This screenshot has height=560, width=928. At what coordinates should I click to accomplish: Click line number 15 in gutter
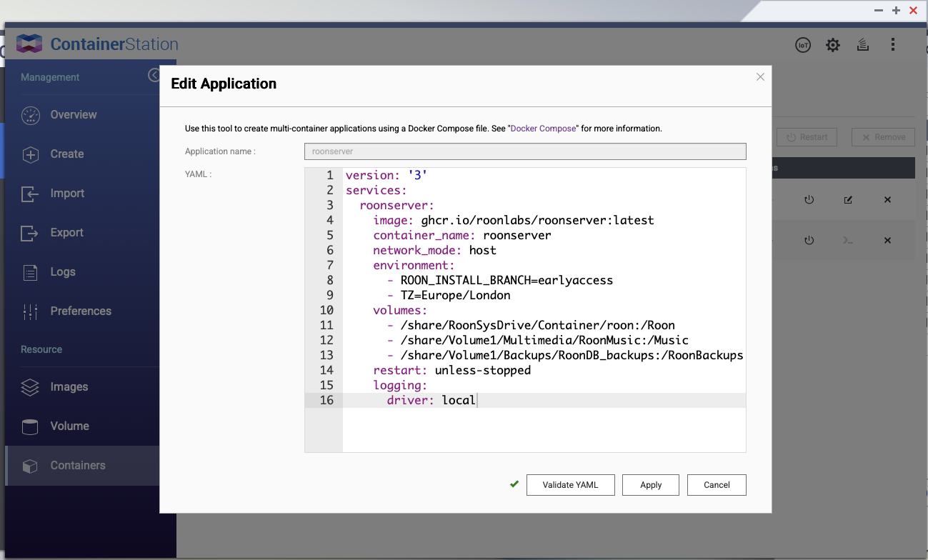326,385
